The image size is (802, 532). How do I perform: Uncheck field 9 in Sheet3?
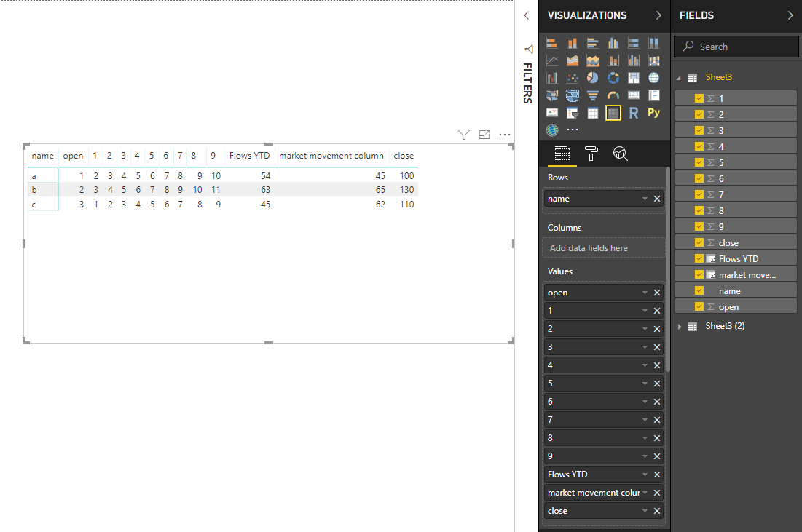click(x=699, y=226)
